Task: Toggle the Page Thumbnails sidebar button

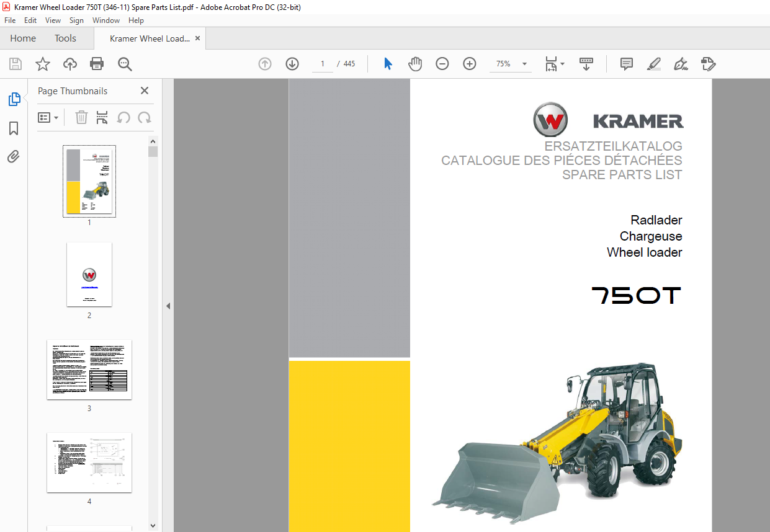Action: pos(14,99)
